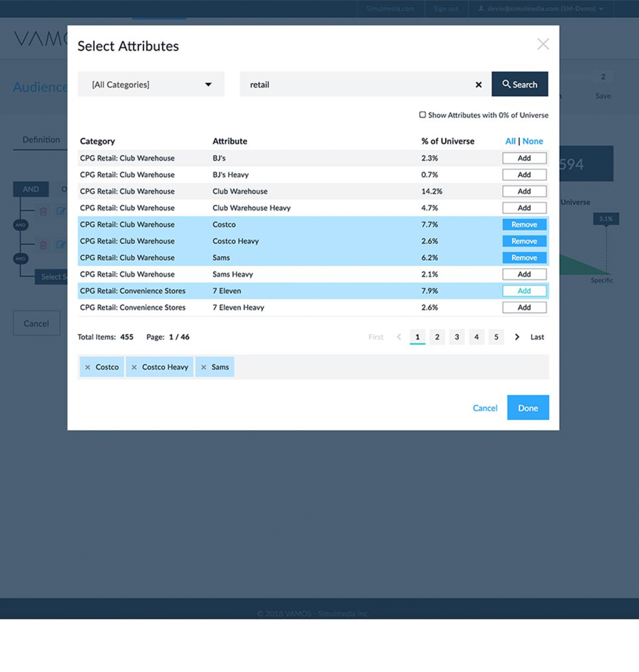Click Save on the background page

[603, 96]
